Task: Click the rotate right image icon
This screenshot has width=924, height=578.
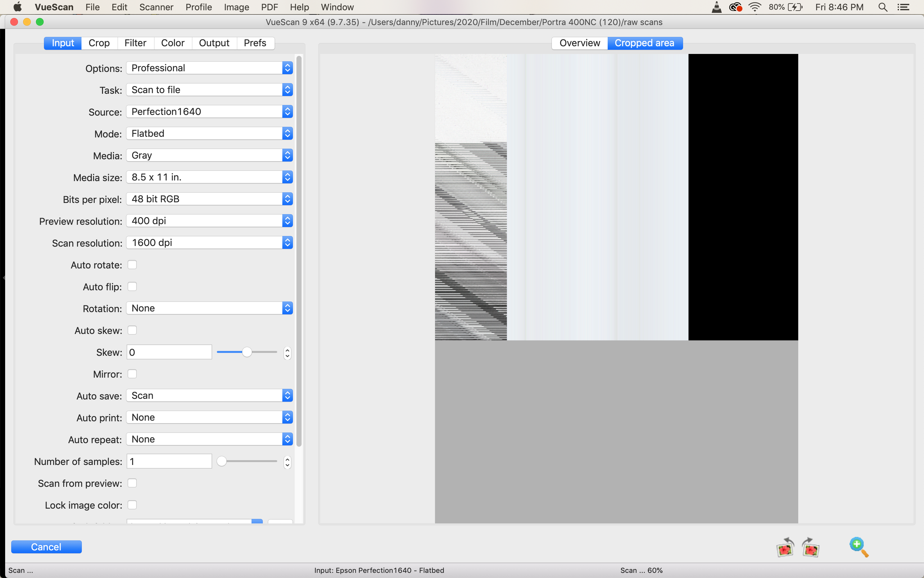Action: (811, 547)
